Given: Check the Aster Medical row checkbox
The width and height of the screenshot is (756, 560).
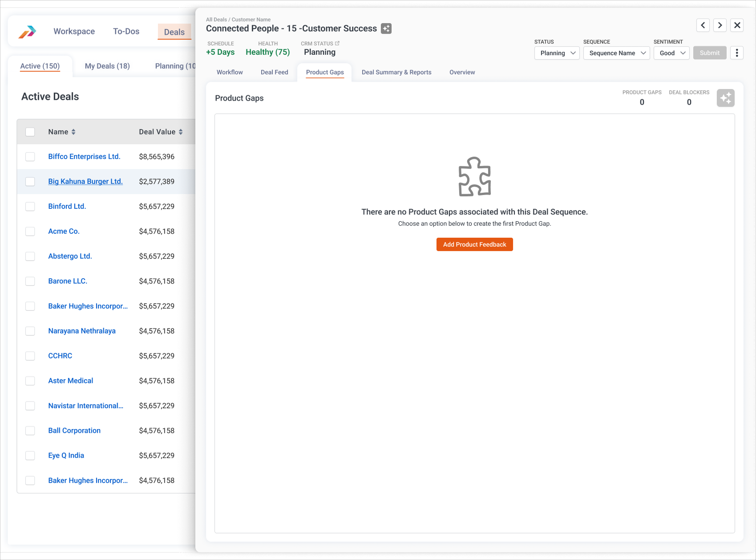Looking at the screenshot, I should tap(30, 381).
